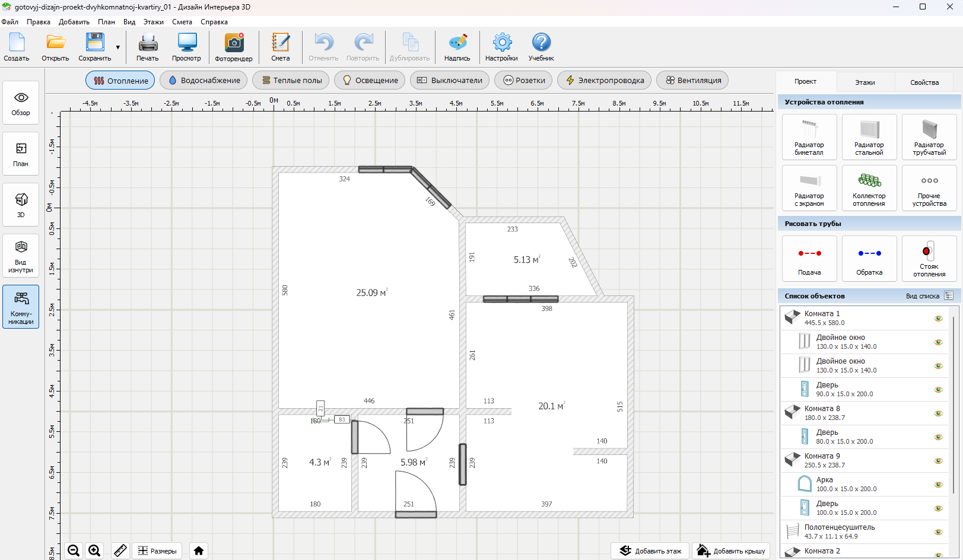
Task: Click the Создать new project icon
Action: coord(17,47)
